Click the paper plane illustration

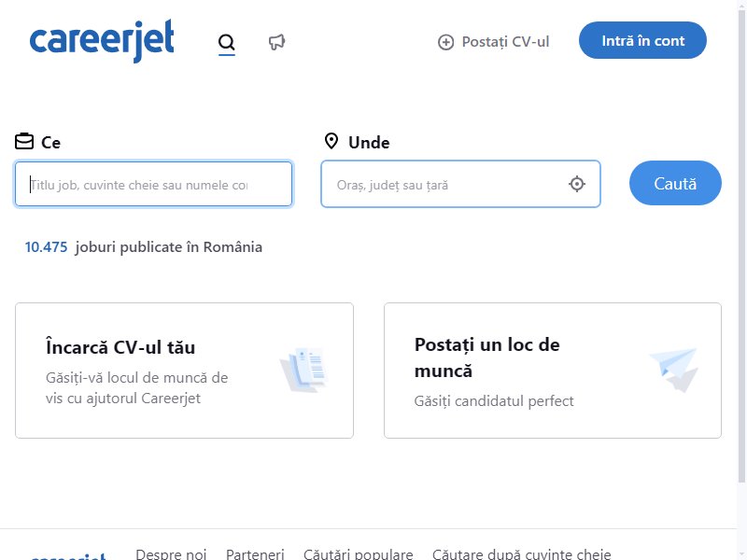point(674,370)
